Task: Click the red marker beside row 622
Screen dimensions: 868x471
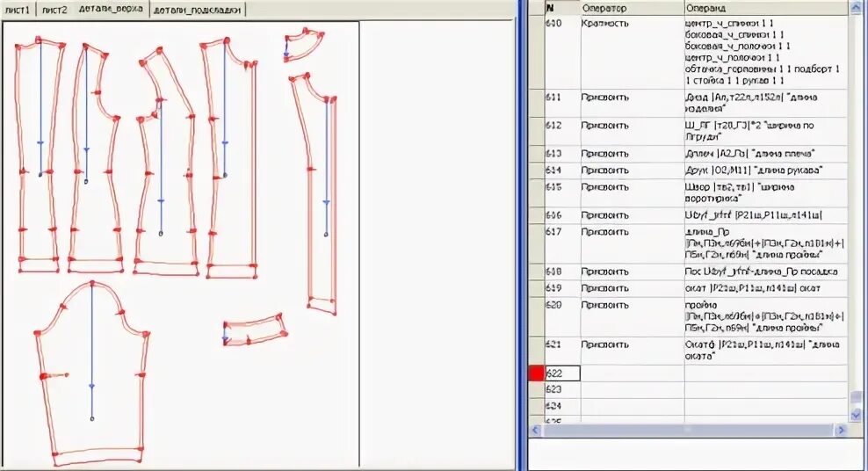Action: (537, 373)
